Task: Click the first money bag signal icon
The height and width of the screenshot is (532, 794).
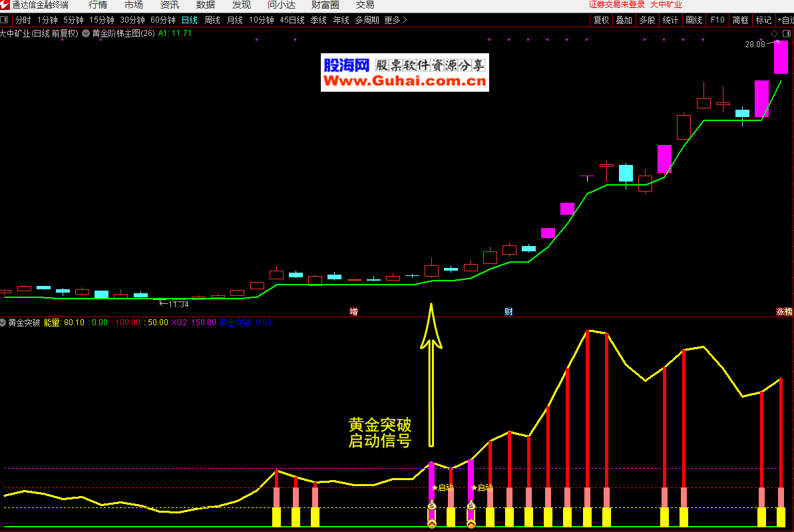Action: point(431,506)
